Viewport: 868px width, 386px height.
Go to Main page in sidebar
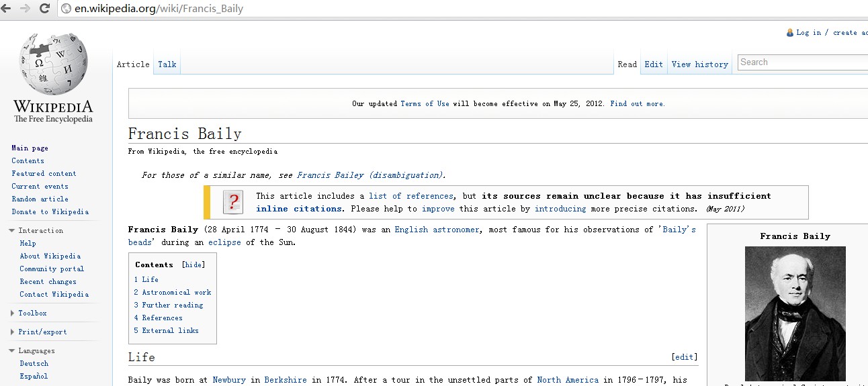(x=30, y=148)
